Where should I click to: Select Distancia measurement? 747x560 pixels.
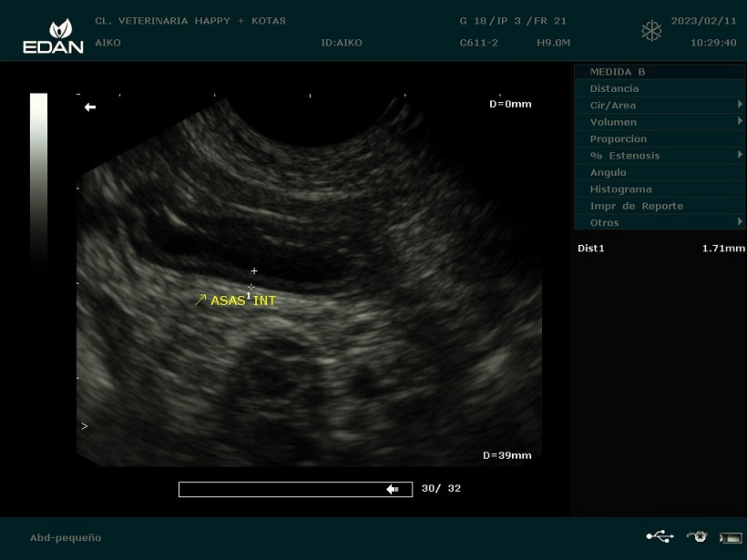click(660, 88)
